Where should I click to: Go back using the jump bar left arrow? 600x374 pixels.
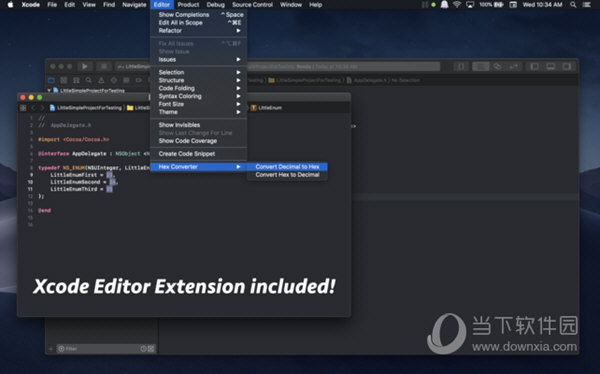(33, 108)
